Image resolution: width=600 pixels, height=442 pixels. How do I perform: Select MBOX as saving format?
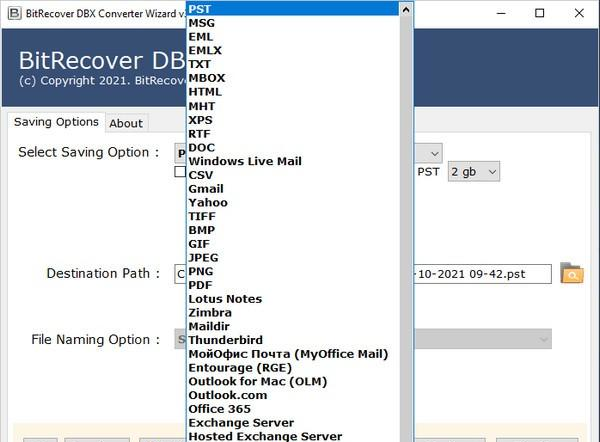click(x=293, y=78)
